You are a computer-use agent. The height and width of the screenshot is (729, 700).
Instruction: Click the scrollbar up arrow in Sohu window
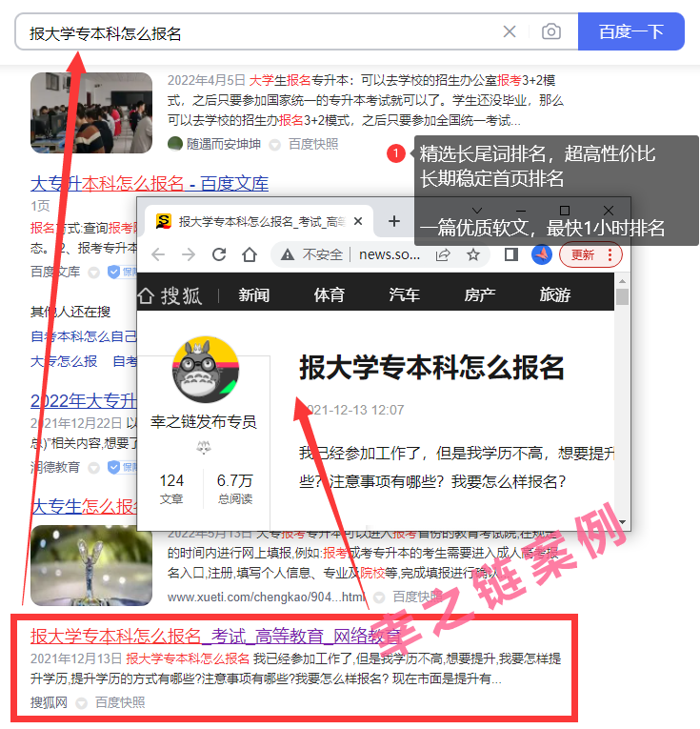623,281
